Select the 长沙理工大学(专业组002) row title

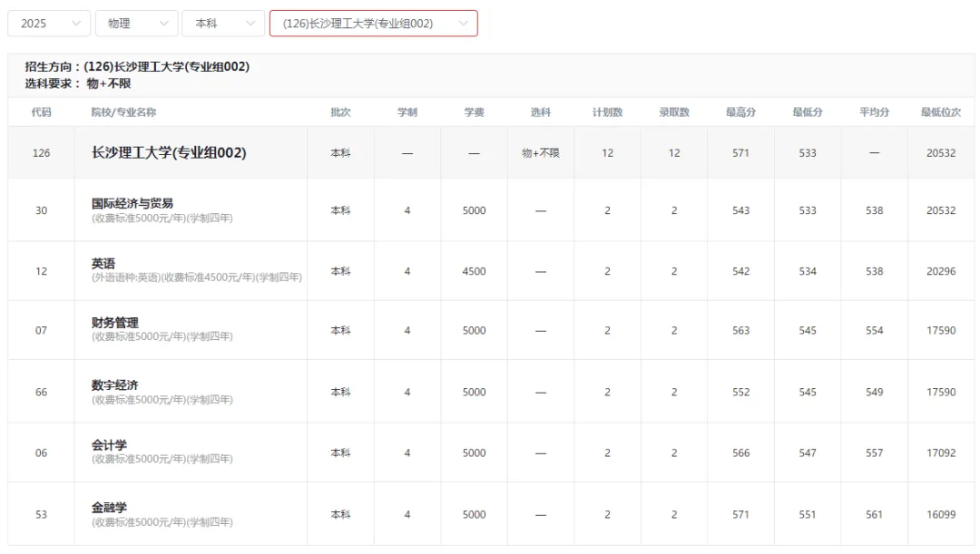[169, 152]
